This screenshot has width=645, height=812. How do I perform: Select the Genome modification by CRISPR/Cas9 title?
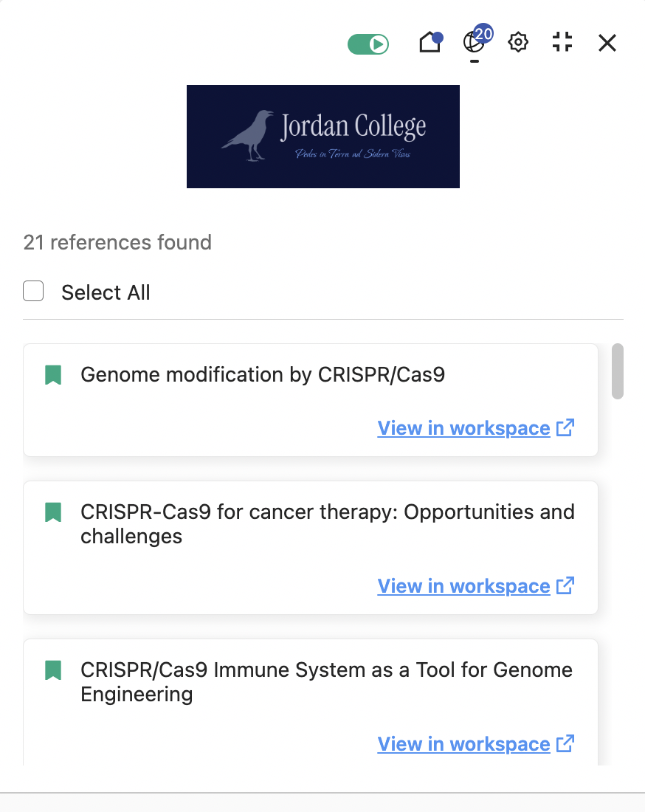pyautogui.click(x=263, y=375)
